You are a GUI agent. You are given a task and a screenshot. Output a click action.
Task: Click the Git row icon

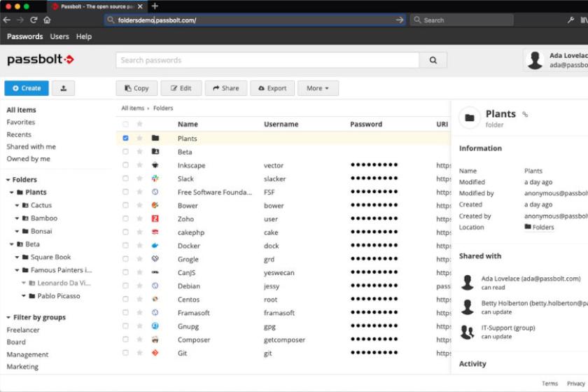coord(155,353)
